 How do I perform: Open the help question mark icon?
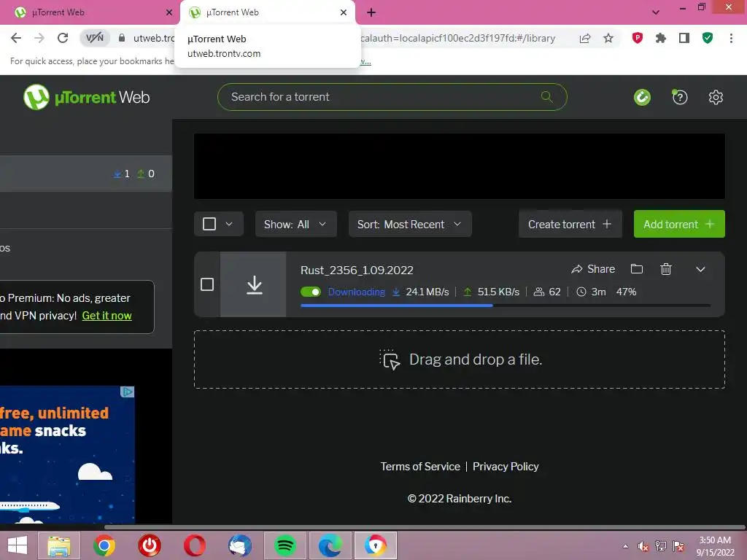679,97
